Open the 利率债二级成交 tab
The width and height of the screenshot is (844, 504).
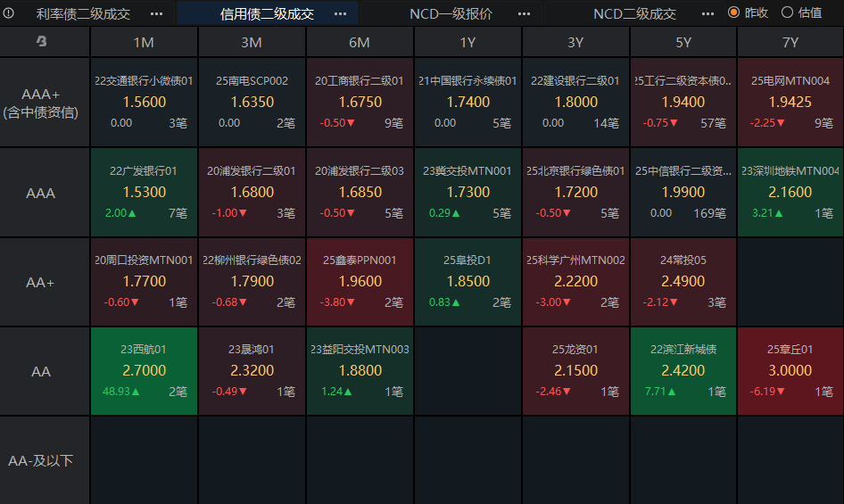(x=84, y=13)
